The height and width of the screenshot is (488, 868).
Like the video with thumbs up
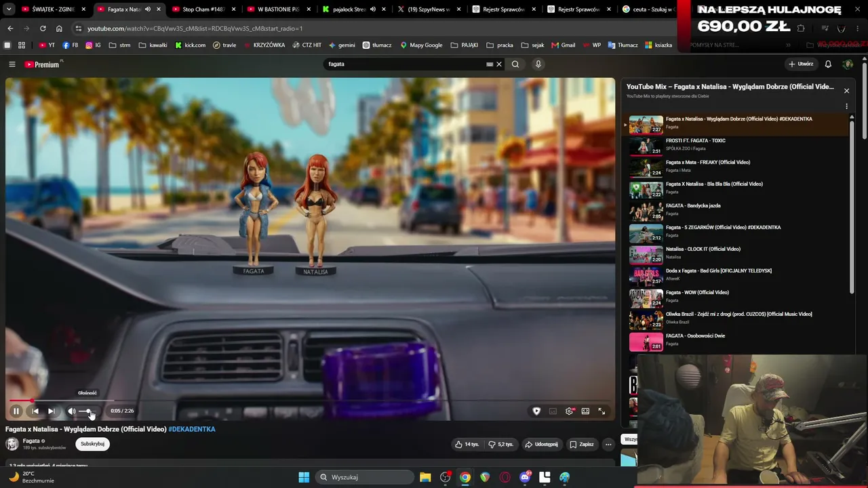point(467,444)
